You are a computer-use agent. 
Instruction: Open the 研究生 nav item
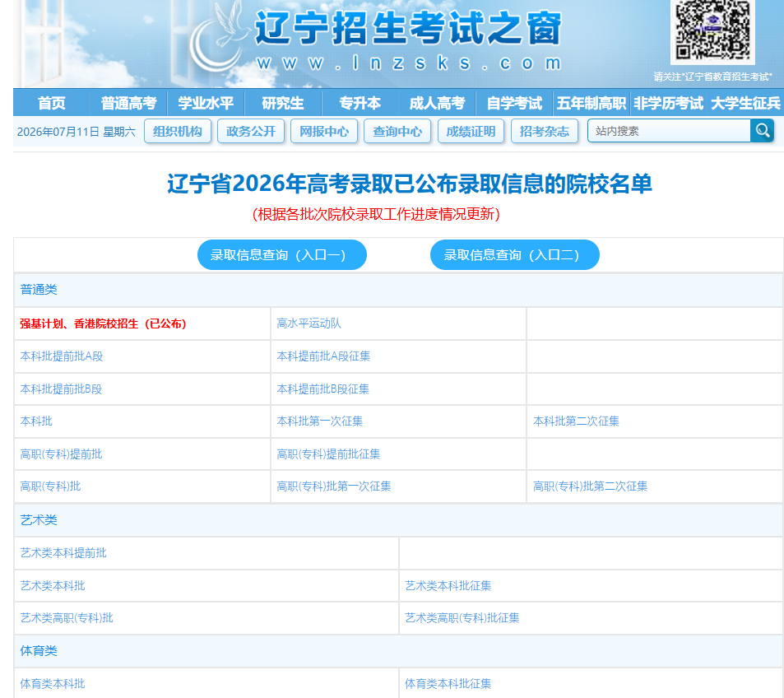(x=283, y=103)
